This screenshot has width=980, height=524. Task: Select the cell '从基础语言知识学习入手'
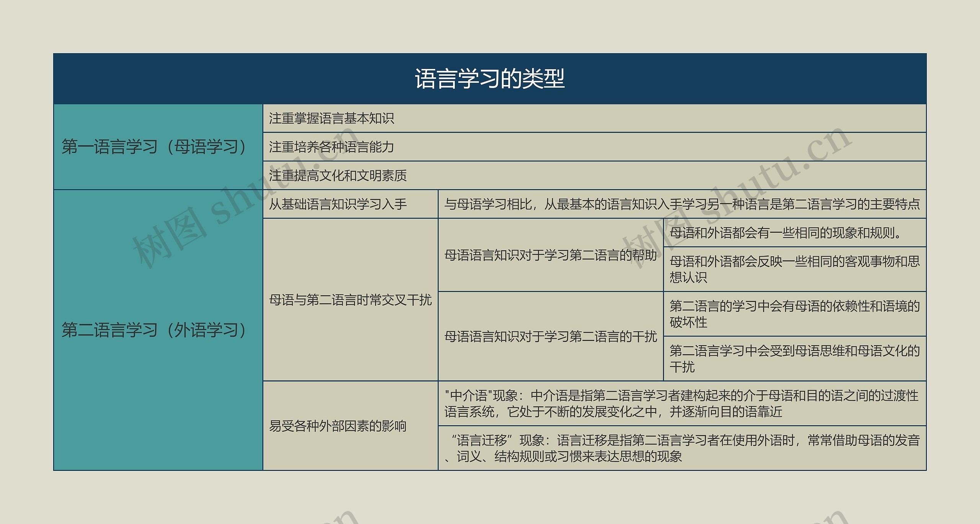coord(350,204)
